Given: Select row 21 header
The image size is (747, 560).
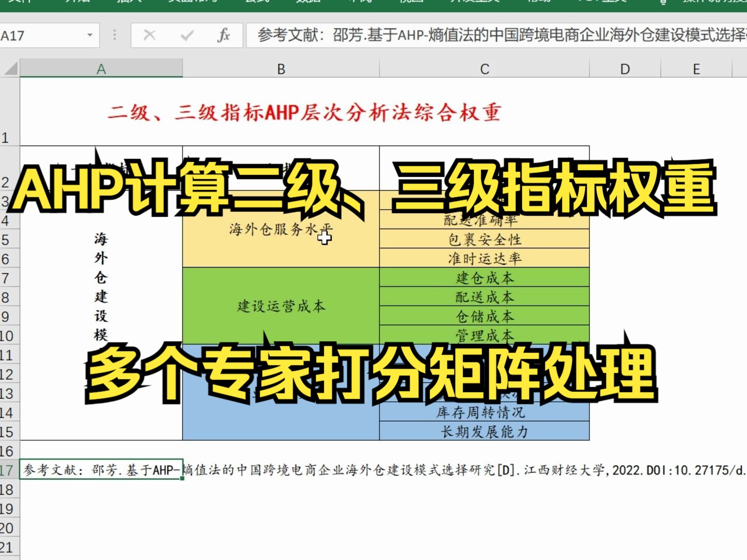Looking at the screenshot, I should (9, 547).
